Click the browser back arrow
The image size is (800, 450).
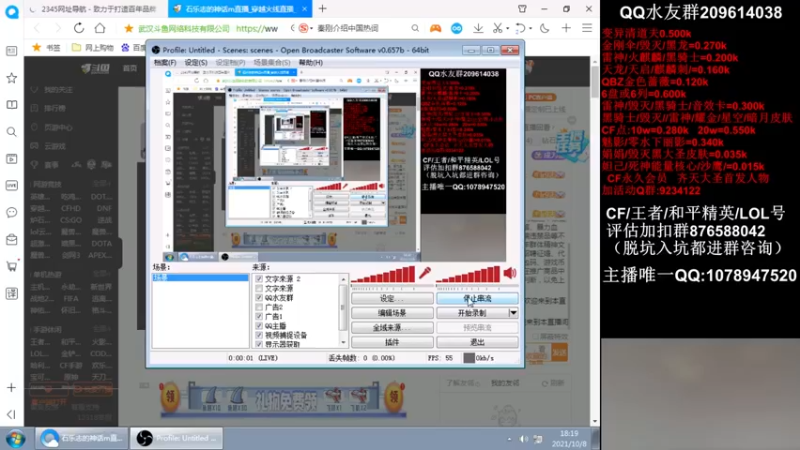click(x=37, y=28)
